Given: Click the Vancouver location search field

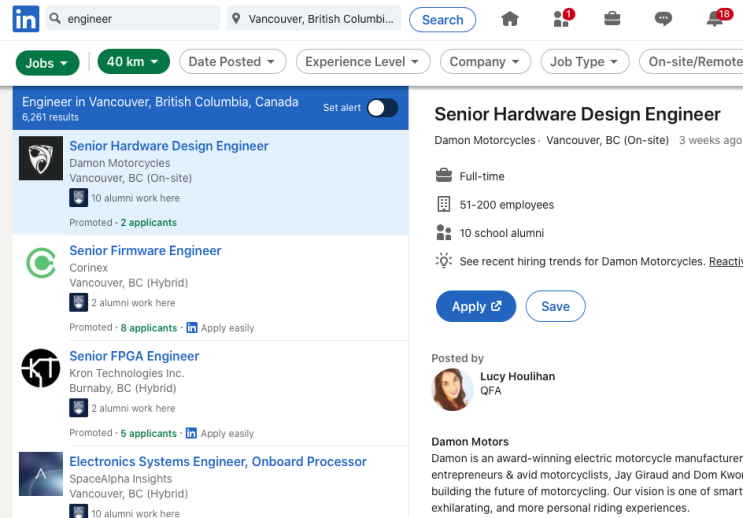Looking at the screenshot, I should point(314,18).
